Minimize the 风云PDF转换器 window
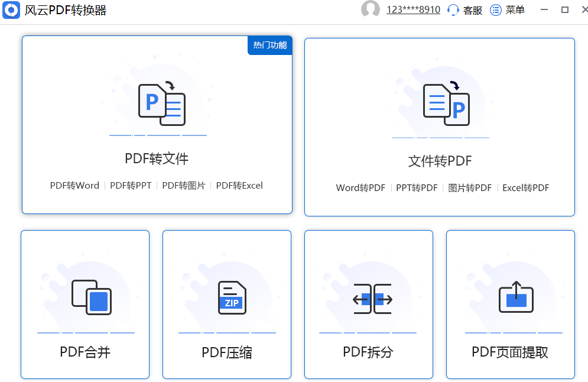Screen dimensions: 588x382 544,9
